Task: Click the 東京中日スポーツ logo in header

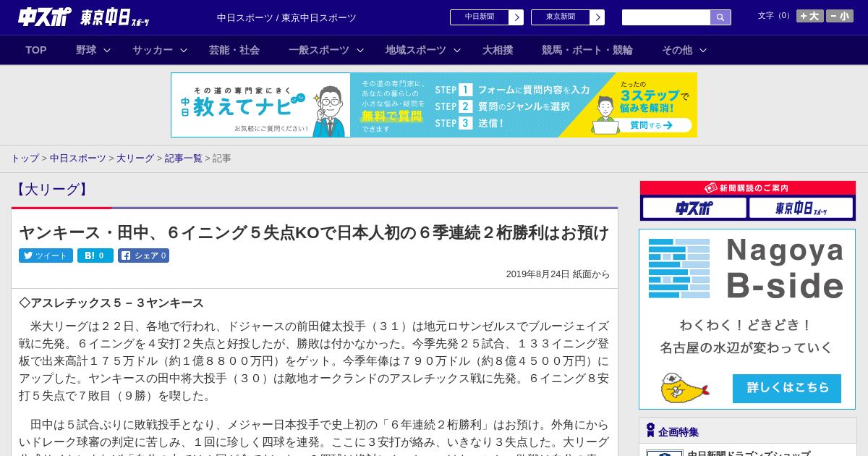Action: 115,18
